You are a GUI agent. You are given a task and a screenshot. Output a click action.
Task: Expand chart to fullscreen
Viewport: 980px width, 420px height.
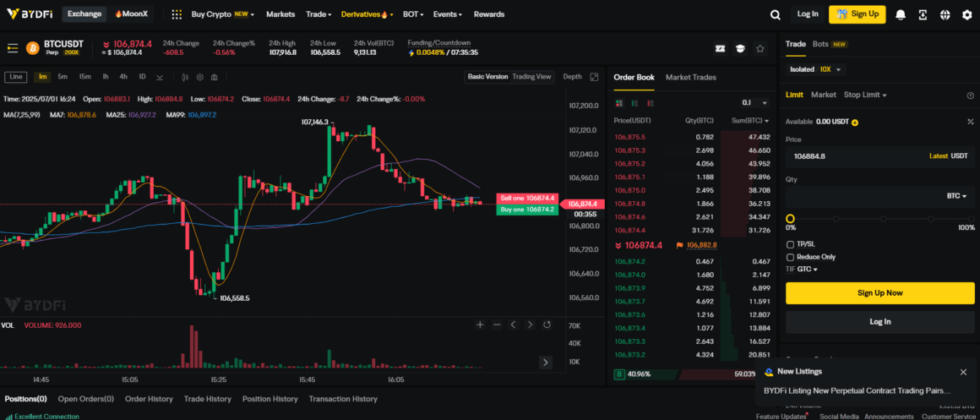pyautogui.click(x=594, y=77)
